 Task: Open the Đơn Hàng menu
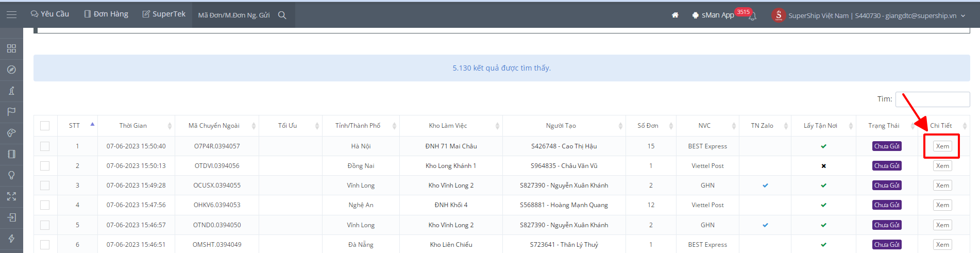(x=106, y=14)
